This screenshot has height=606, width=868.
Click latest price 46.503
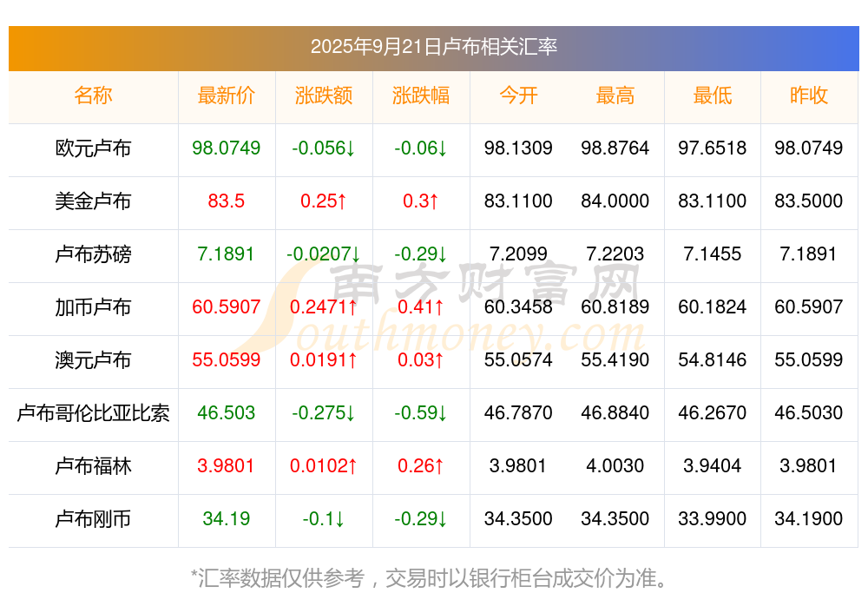(227, 412)
